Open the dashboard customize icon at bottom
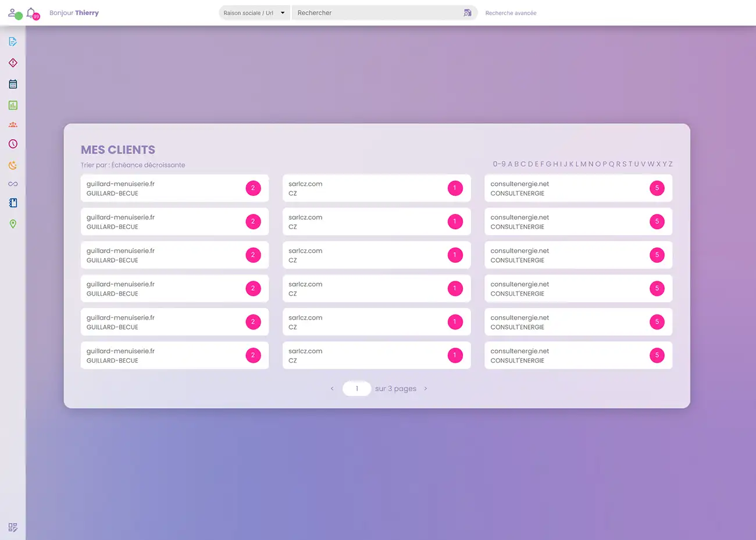The height and width of the screenshot is (540, 756). tap(13, 527)
